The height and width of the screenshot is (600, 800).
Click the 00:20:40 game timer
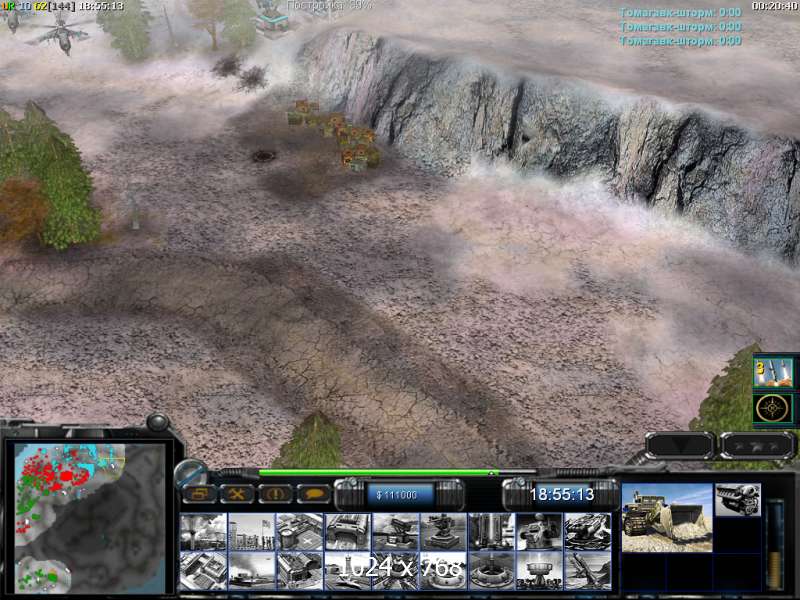coord(774,6)
